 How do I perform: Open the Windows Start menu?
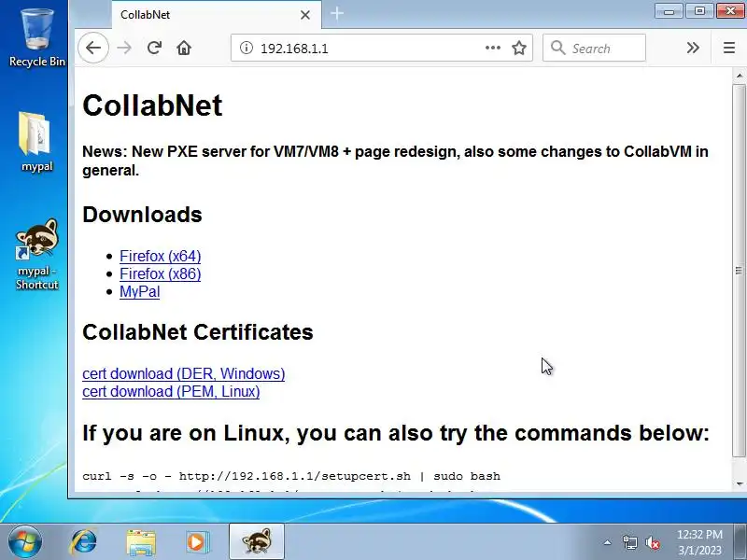tap(25, 542)
